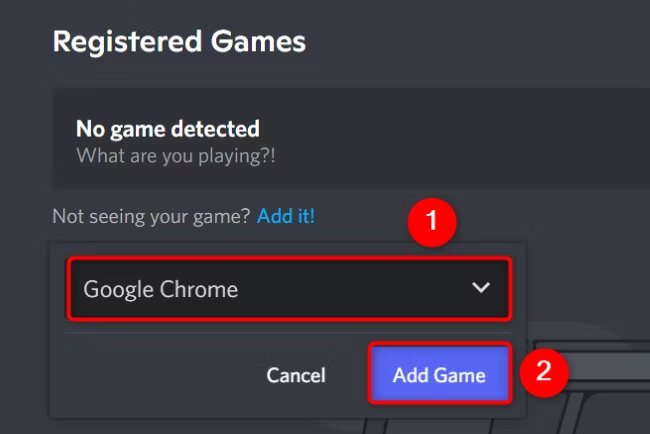Click the red number 1 badge
This screenshot has width=650, height=434.
coord(431,223)
